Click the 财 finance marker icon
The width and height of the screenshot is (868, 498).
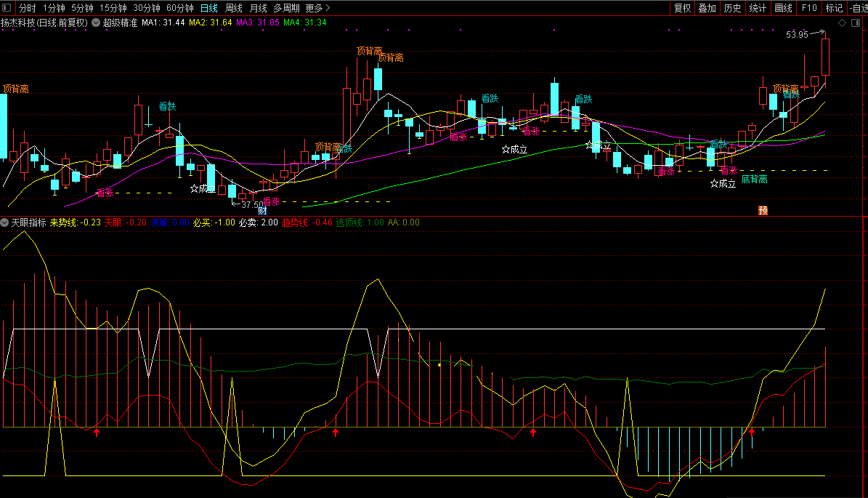(x=262, y=211)
